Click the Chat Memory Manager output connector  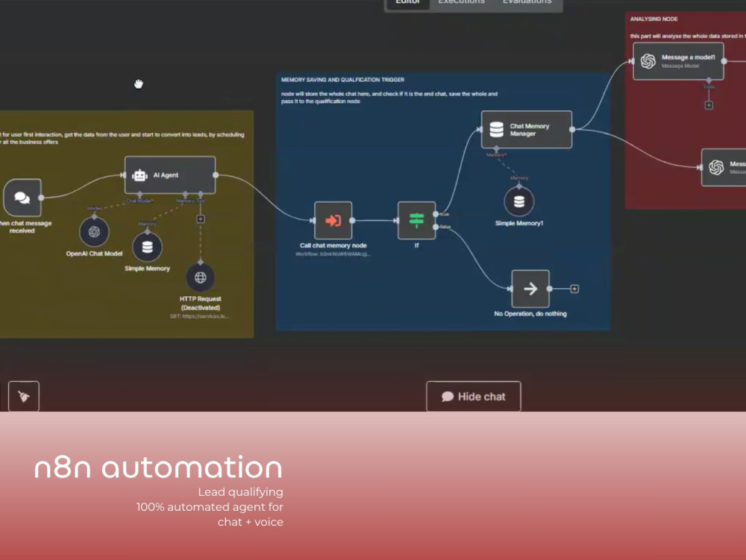(572, 129)
